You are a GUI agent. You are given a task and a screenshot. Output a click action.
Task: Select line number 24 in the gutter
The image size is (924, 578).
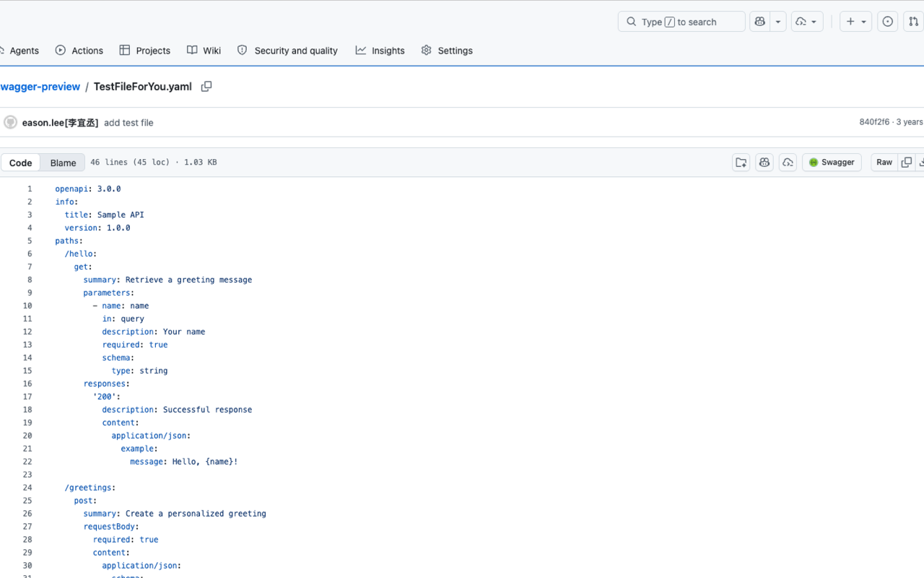27,488
